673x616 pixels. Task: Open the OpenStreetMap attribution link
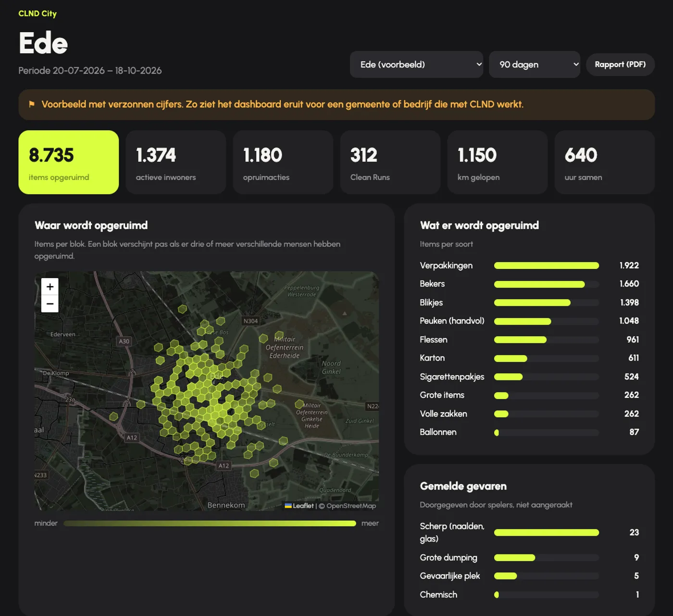click(351, 506)
